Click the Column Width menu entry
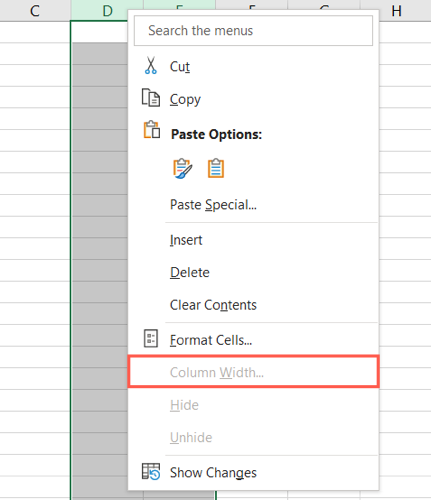Screen dimensions: 431x500 click(253, 372)
